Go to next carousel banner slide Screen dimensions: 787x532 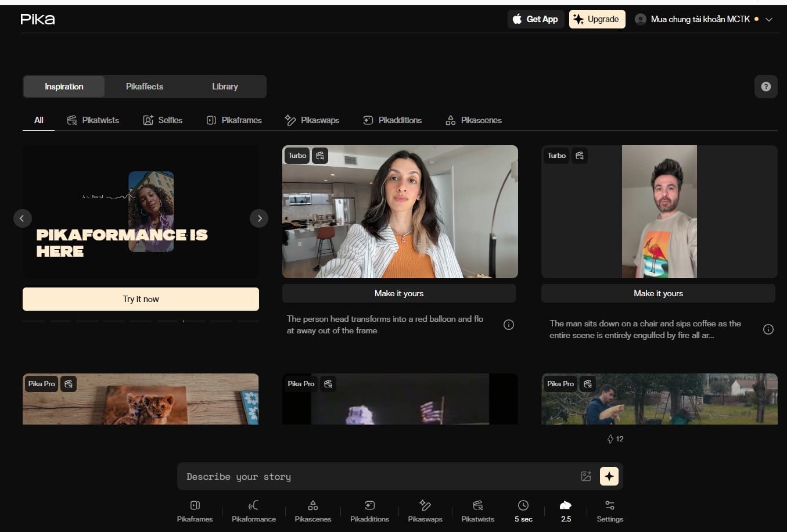tap(259, 218)
